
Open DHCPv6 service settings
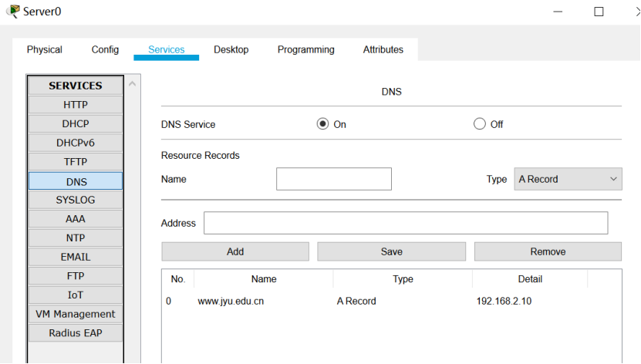(x=76, y=143)
